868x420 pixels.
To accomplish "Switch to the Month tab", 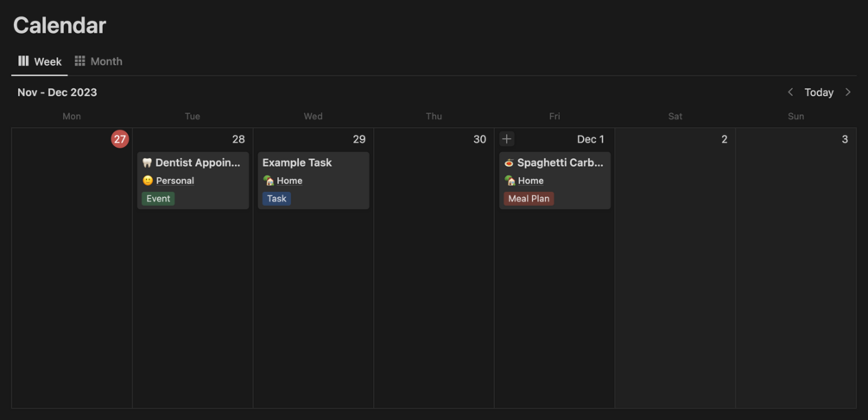I will coord(106,61).
